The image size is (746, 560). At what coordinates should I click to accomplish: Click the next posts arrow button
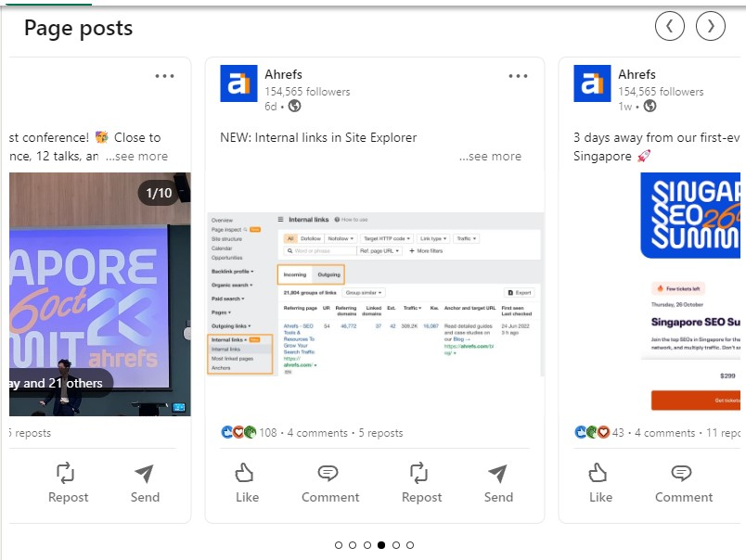point(711,26)
